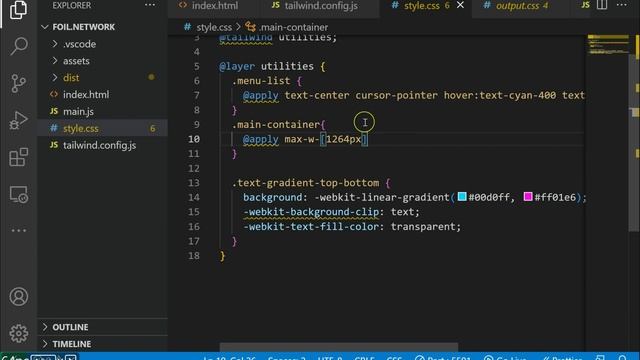This screenshot has height=360, width=640.
Task: Open editor more actions ellipsis menu
Action: [x=621, y=5]
